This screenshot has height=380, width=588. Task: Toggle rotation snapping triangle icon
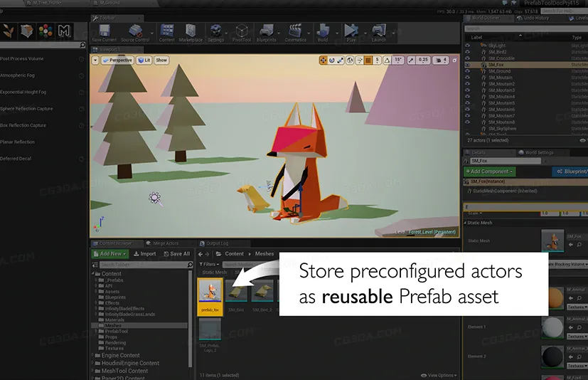tap(387, 60)
